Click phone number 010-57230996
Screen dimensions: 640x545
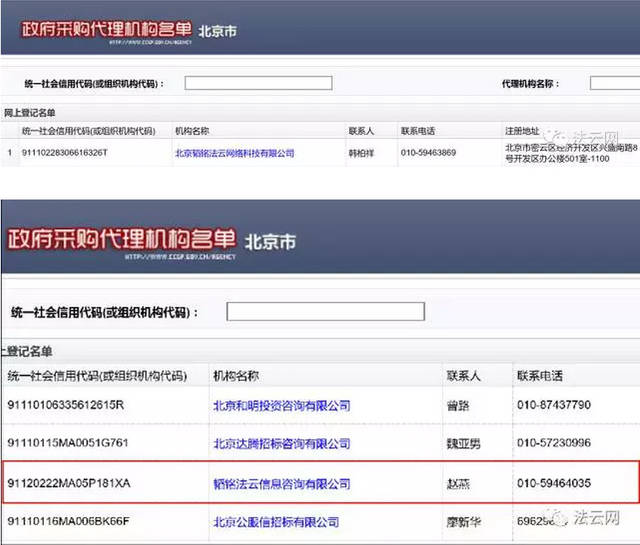pos(554,443)
